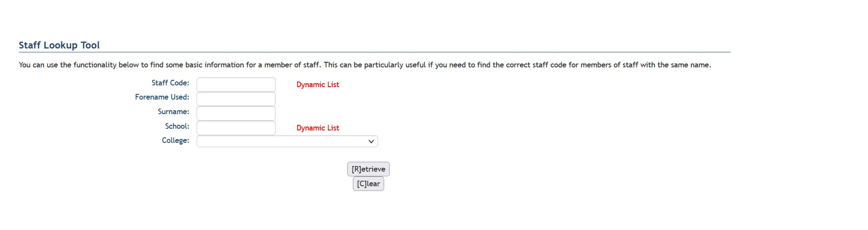Click the horizontal divider under the heading
Image resolution: width=868 pixels, height=230 pixels.
click(374, 52)
